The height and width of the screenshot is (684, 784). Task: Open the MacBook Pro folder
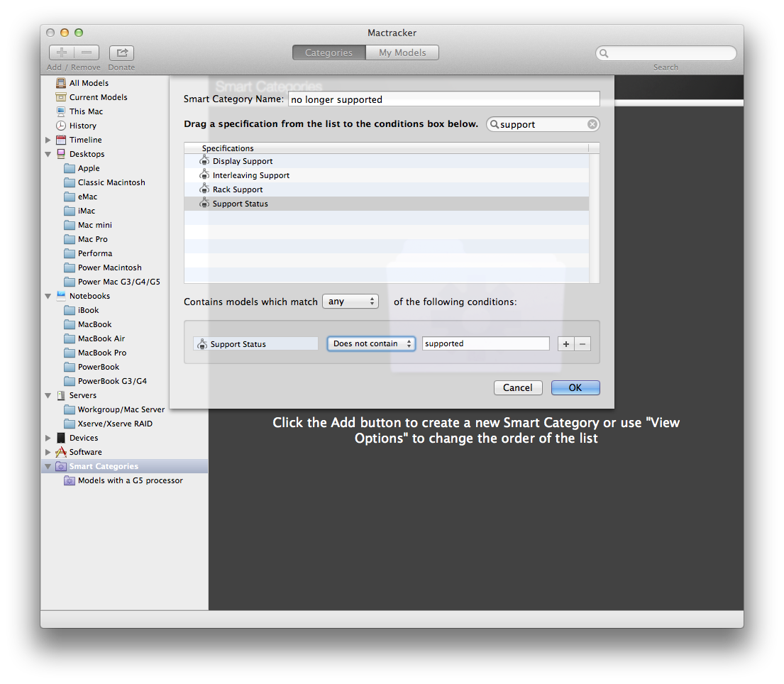click(x=96, y=353)
